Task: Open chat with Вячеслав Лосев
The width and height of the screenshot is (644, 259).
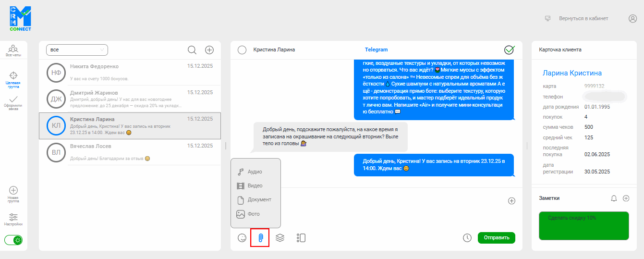Action: pos(130,152)
